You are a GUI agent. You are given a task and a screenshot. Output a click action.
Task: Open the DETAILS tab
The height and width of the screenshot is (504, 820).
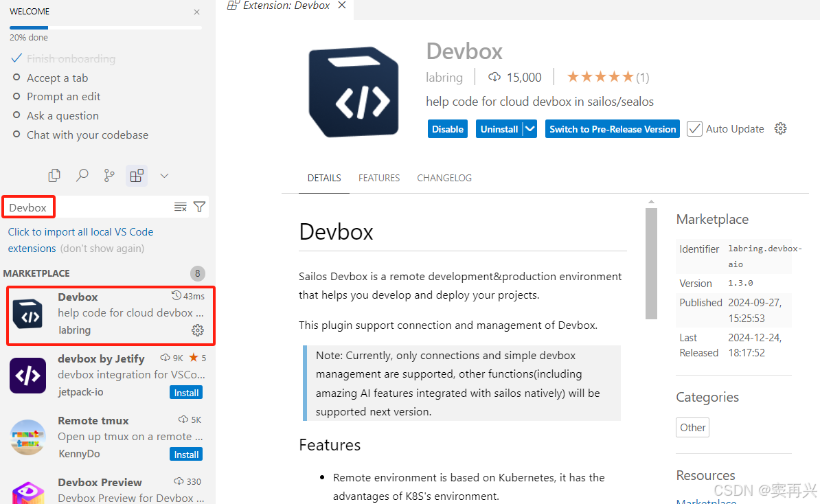(324, 178)
